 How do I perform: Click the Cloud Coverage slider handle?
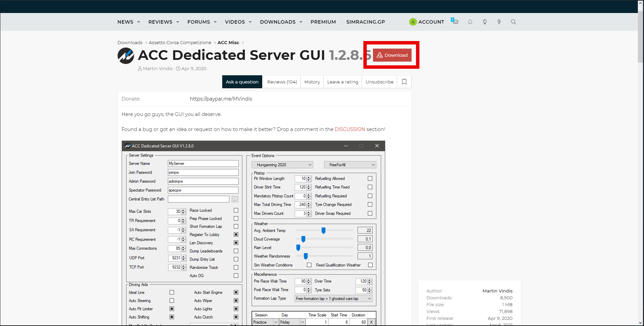[303, 239]
